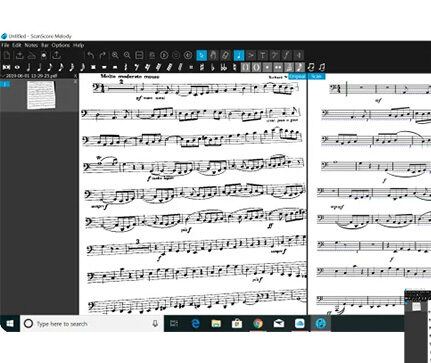
Task: Close the open PDF file tab
Action: (75, 76)
